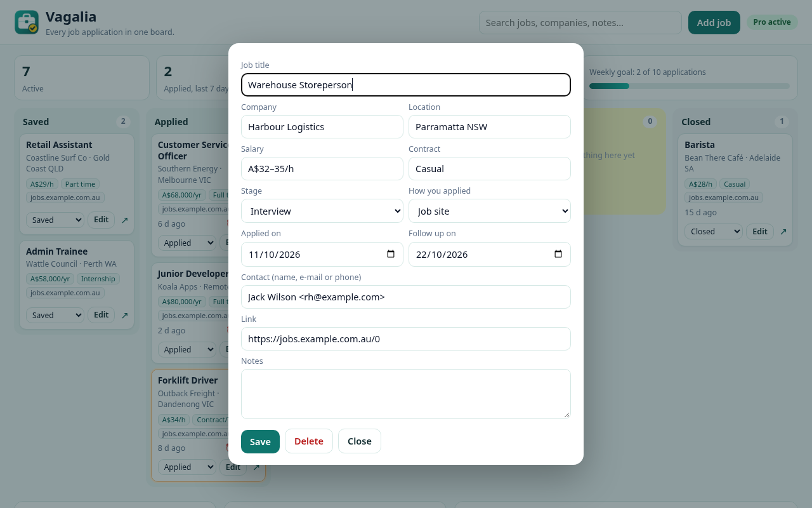Expand the How you applied dropdown
This screenshot has height=508, width=812.
490,211
